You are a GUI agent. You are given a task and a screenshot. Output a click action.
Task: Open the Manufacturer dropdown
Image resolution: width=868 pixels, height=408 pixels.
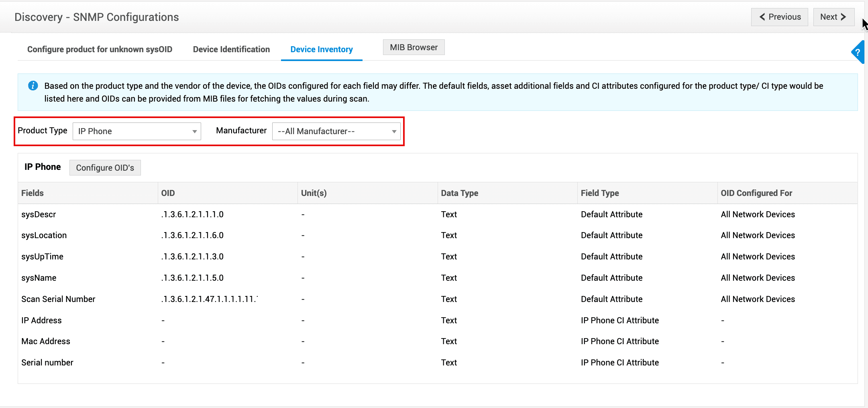point(336,131)
